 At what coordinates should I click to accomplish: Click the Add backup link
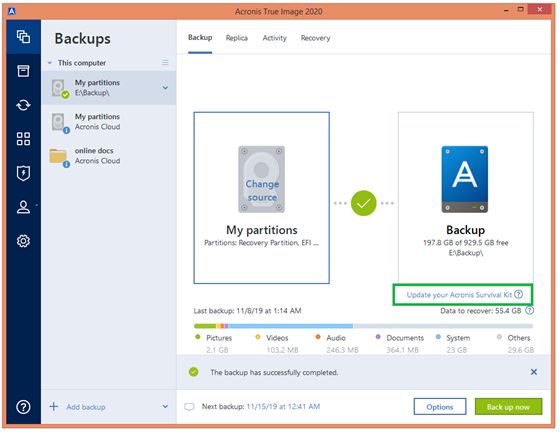pos(86,407)
